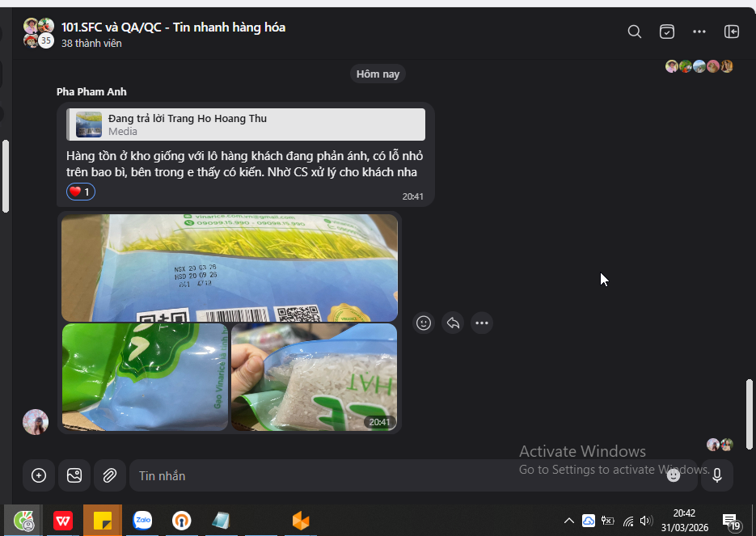
Task: Open sender name Pha Pham Anh
Action: coord(91,91)
